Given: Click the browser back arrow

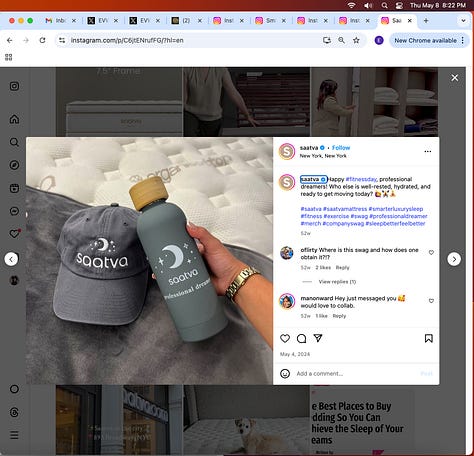Looking at the screenshot, I should 10,40.
